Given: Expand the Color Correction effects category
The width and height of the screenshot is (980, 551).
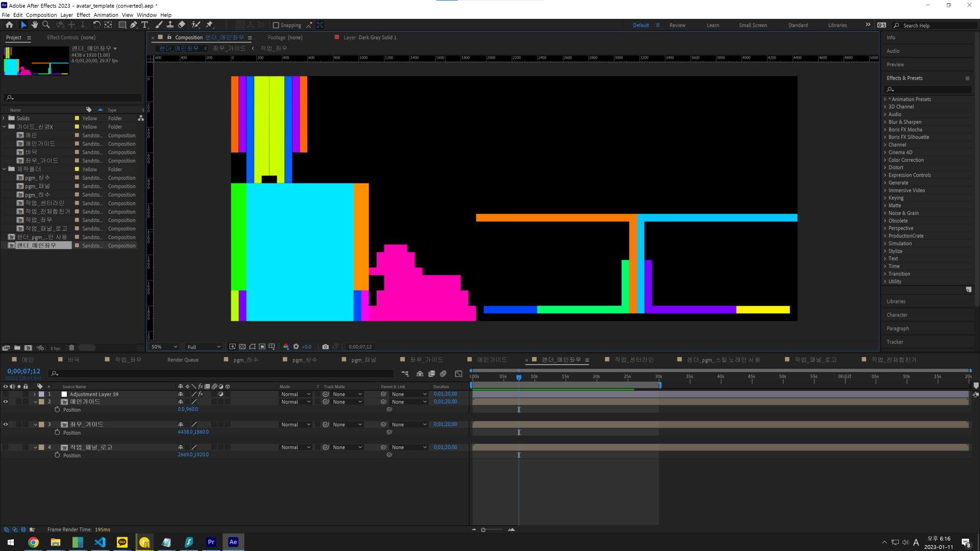Looking at the screenshot, I should click(x=905, y=160).
